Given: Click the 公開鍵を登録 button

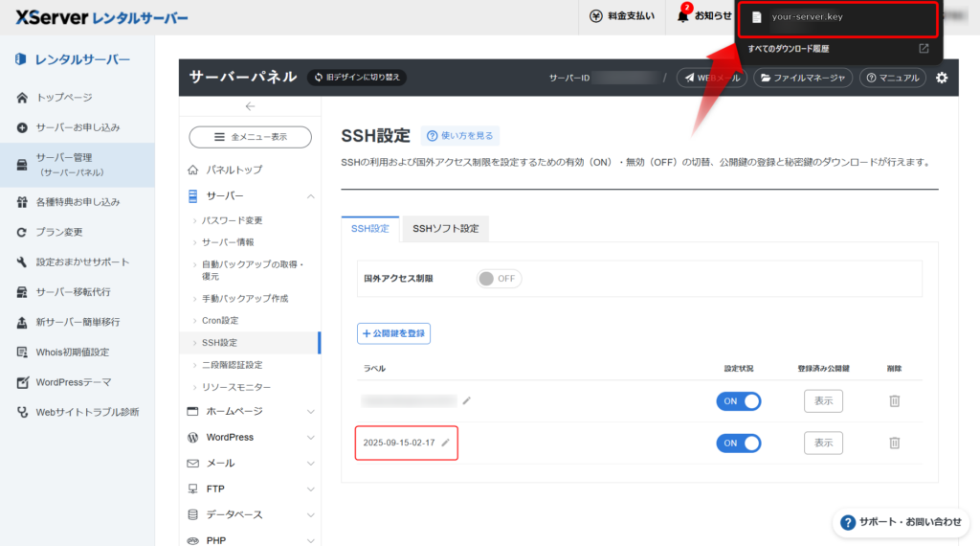Looking at the screenshot, I should pos(394,333).
